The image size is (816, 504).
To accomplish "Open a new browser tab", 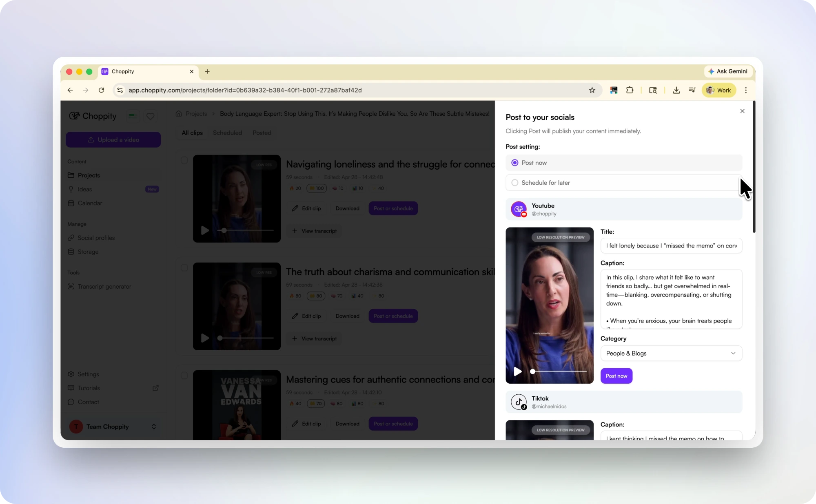I will tap(207, 71).
